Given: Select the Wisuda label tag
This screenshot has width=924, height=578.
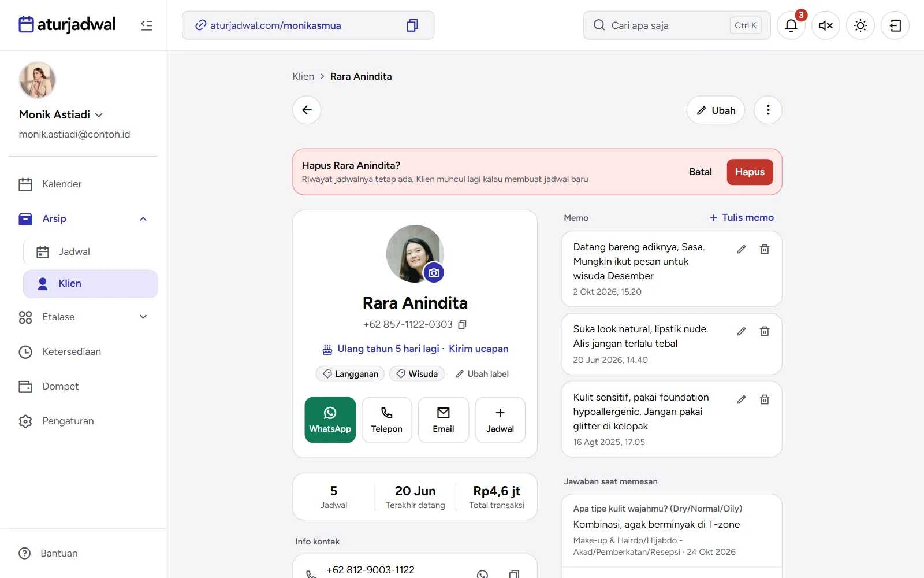Looking at the screenshot, I should point(417,374).
